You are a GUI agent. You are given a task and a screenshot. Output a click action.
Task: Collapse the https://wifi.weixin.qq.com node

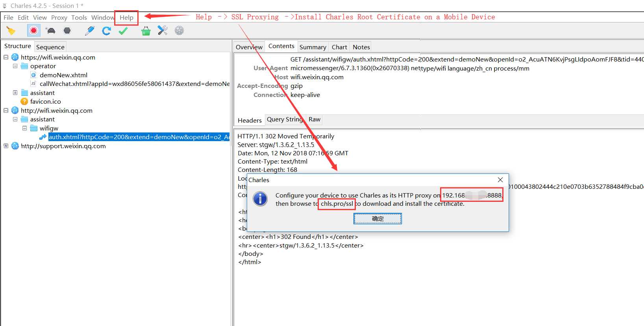[6, 57]
